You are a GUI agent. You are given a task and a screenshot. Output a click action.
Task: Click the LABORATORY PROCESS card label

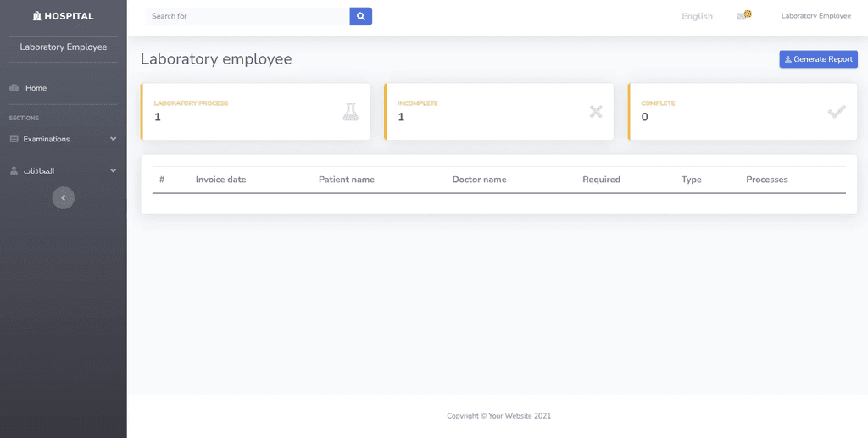191,103
